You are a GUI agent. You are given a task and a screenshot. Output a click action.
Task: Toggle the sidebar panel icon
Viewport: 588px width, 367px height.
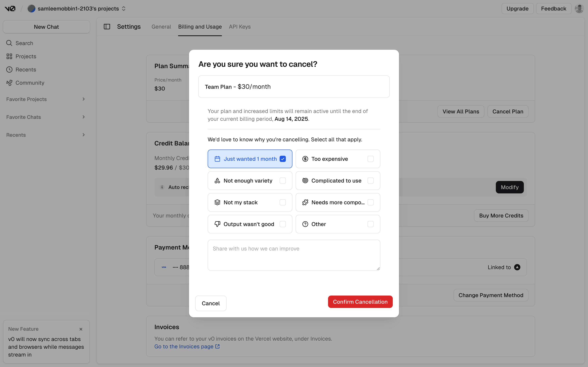(107, 27)
